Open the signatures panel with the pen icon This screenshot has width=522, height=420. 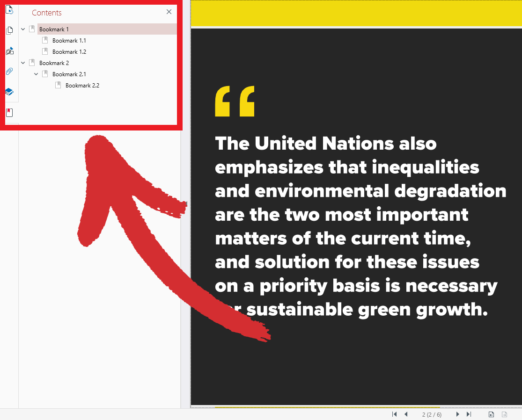point(9,51)
